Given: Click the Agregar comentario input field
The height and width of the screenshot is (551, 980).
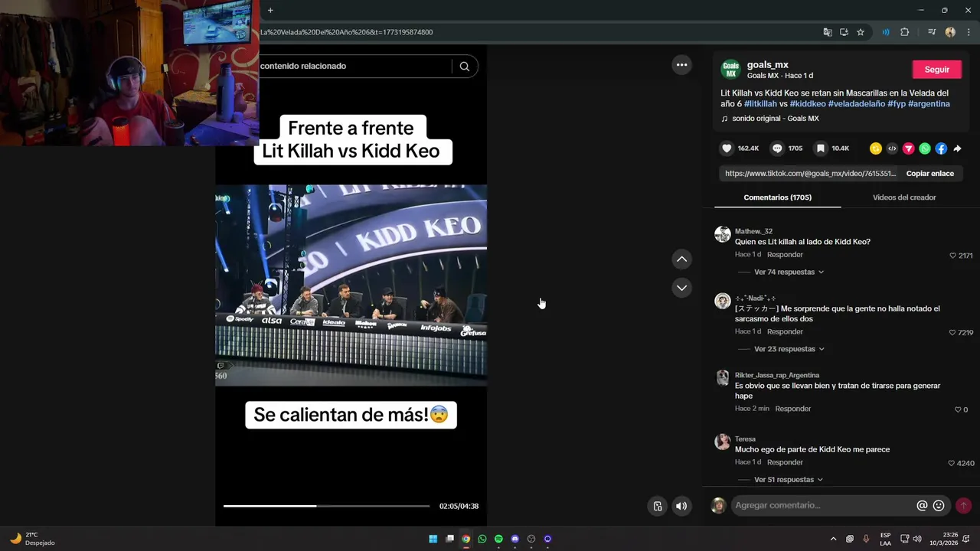Looking at the screenshot, I should [823, 506].
